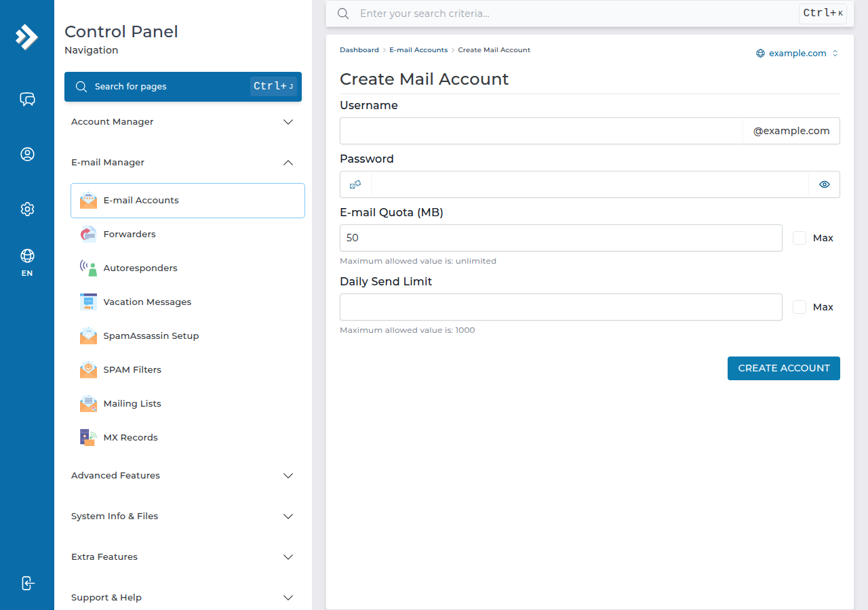
Task: Open the MX Records menu item
Action: point(188,437)
